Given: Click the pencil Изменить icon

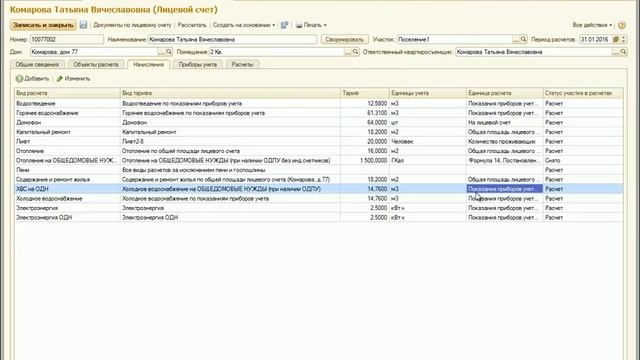Looking at the screenshot, I should [60, 78].
